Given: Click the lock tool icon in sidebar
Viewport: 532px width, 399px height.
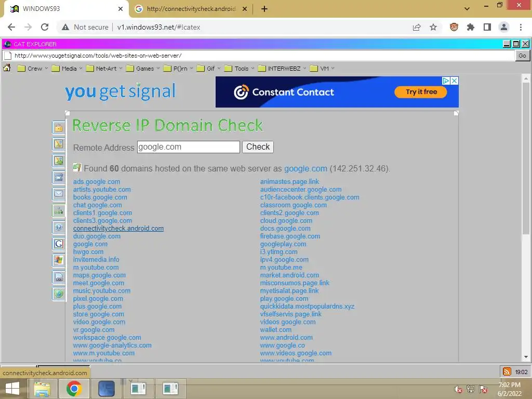Looking at the screenshot, I should (x=59, y=128).
